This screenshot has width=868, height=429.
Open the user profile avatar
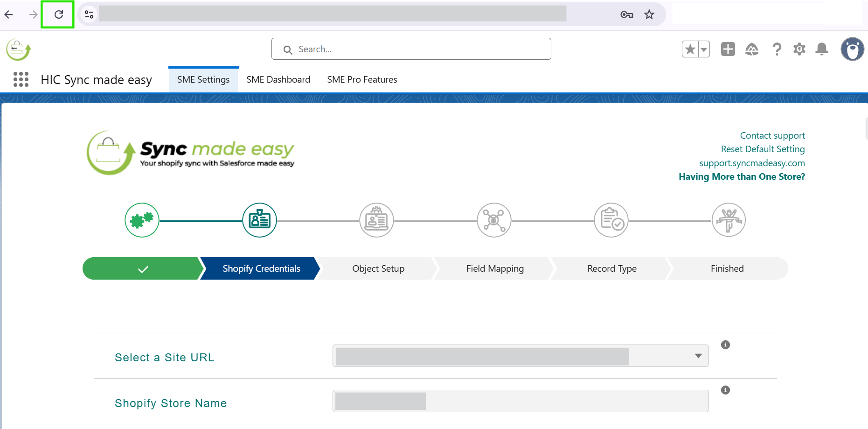coord(853,49)
